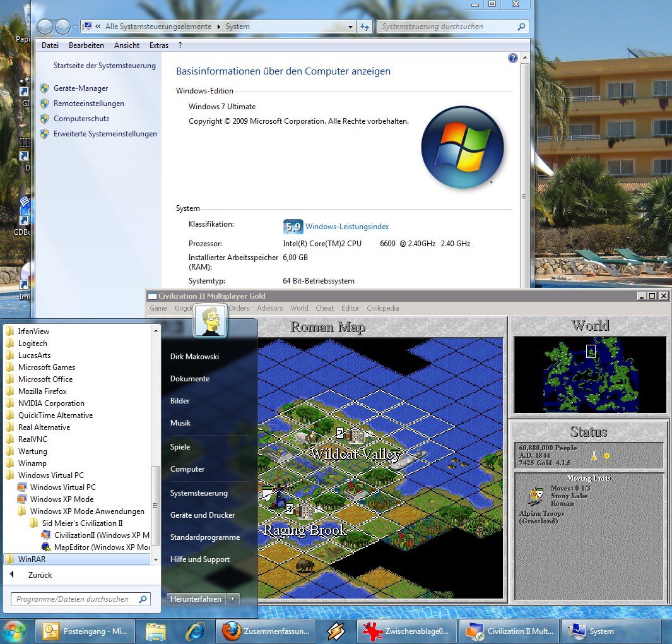Screen dimensions: 672x644
Task: Open Winamp lightning icon in taskbar
Action: 336,631
